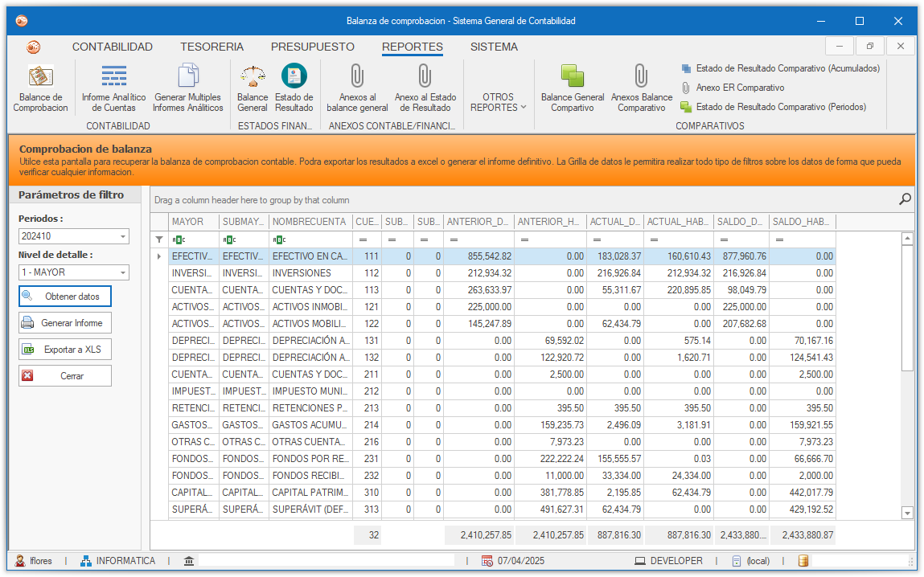Click the footer total 2,433,880.87
Image resolution: width=924 pixels, height=577 pixels.
[x=802, y=535]
